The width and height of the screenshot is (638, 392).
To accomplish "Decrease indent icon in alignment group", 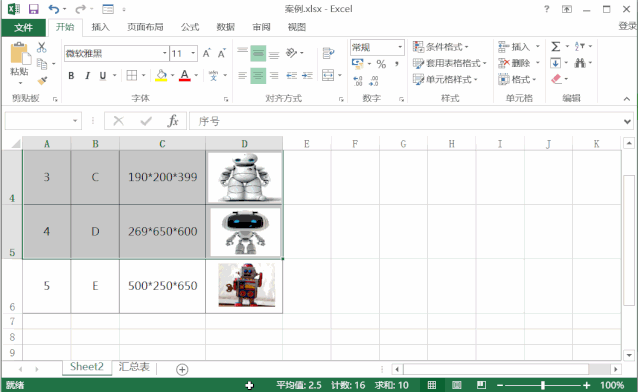I will coord(291,75).
